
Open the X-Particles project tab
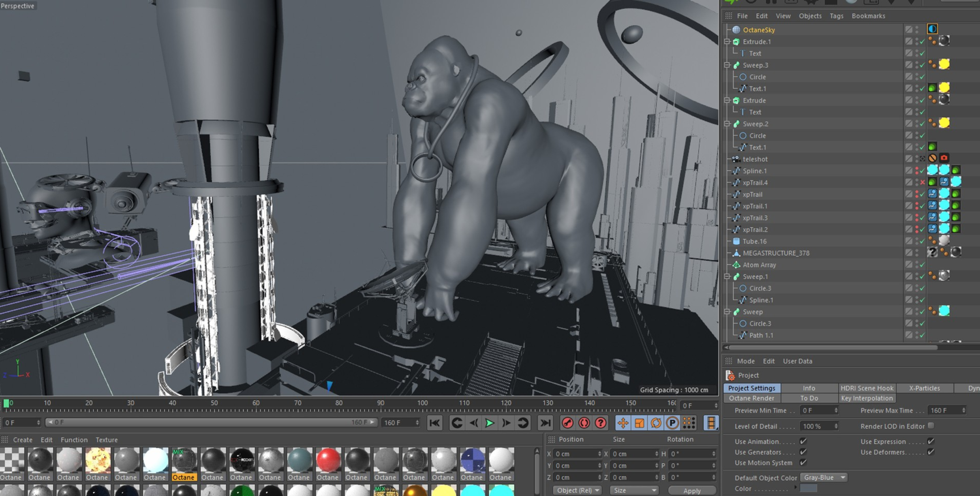click(x=924, y=388)
